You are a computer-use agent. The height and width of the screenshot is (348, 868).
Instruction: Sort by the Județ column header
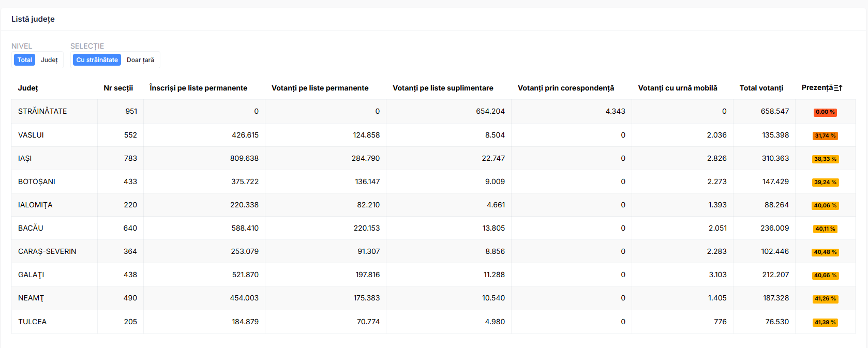tap(28, 88)
